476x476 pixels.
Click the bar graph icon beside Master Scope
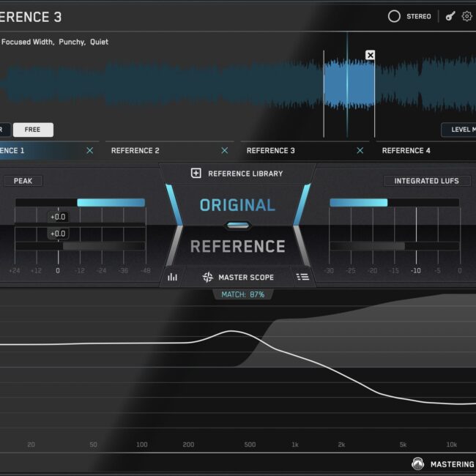click(173, 277)
